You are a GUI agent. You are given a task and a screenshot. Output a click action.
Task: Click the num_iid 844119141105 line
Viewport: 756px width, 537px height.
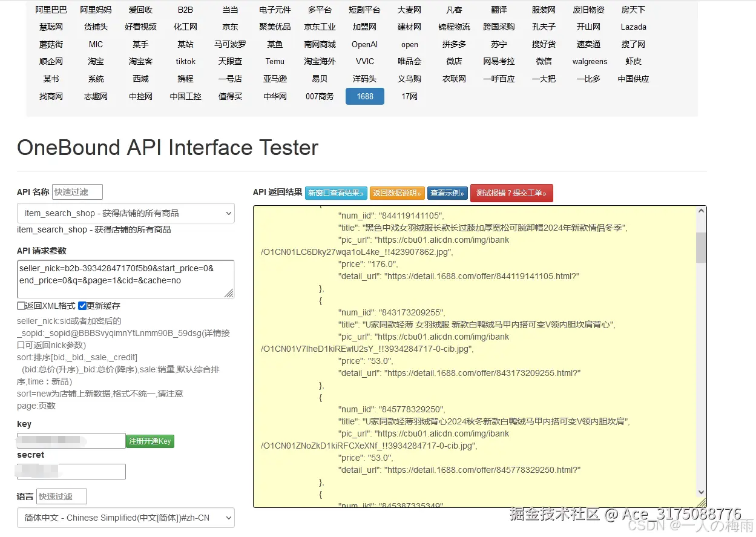click(391, 216)
